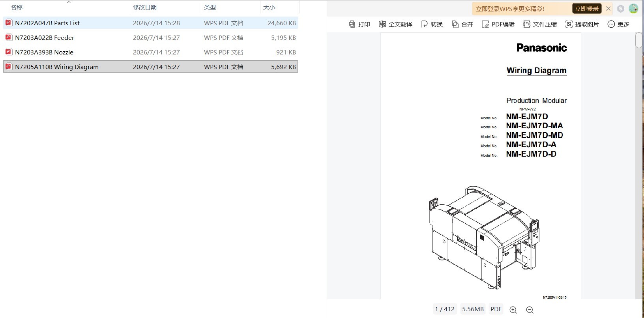Click the 5,195 KB size cell
644x318 pixels.
(x=283, y=37)
